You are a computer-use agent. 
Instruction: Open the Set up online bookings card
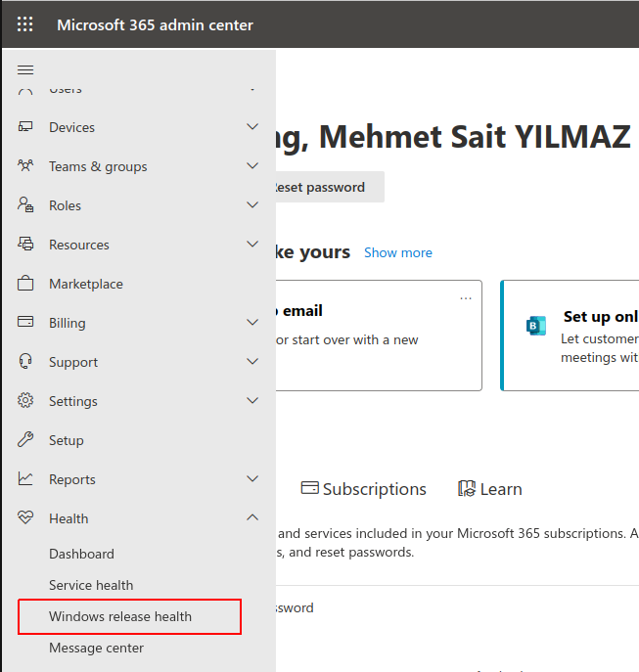(x=570, y=336)
